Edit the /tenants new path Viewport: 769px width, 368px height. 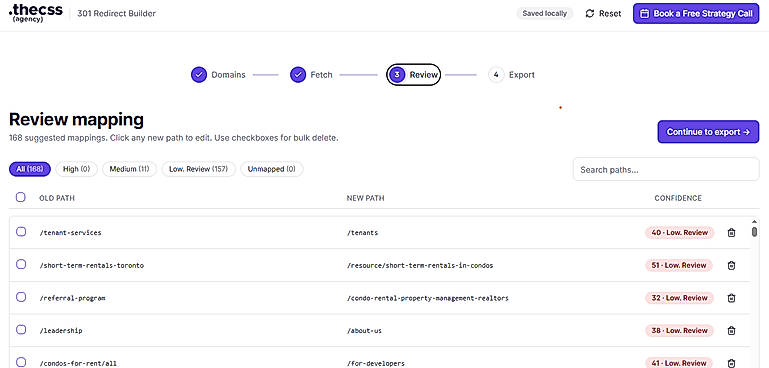[362, 233]
